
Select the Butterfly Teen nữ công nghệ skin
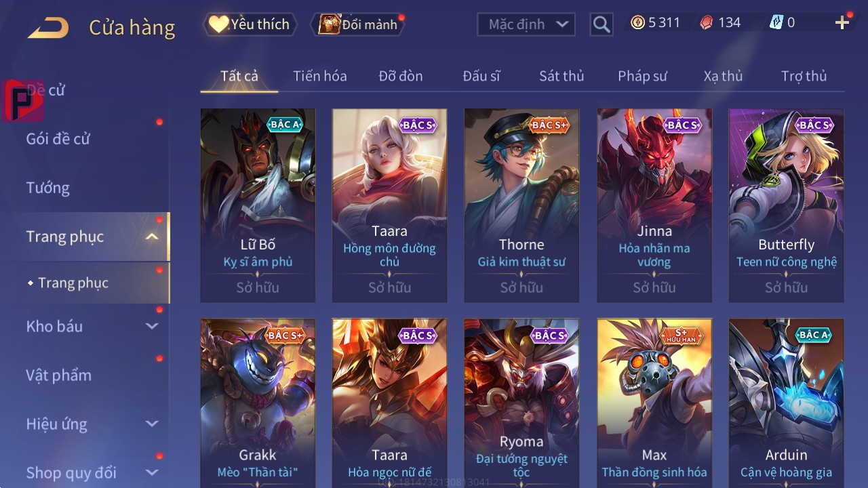coord(786,205)
